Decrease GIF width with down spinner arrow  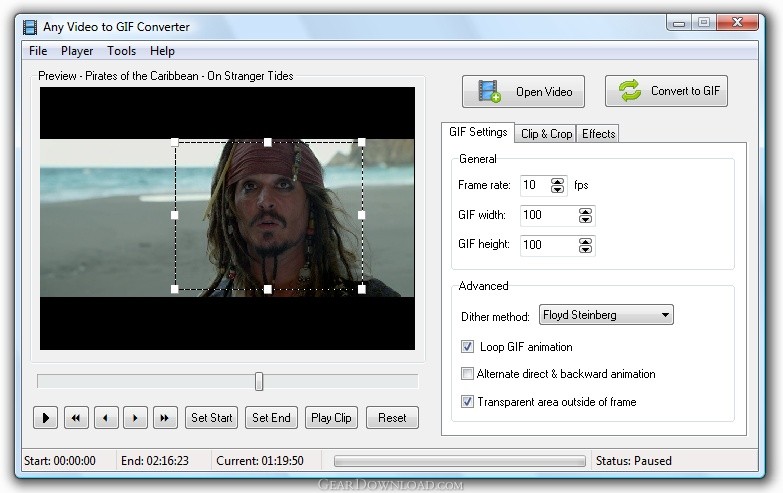[585, 220]
